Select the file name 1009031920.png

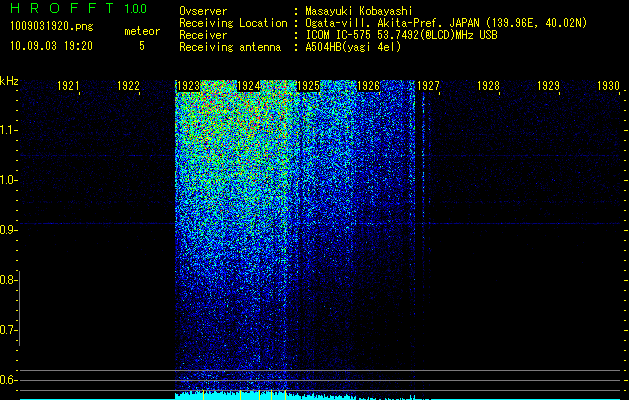pos(52,27)
